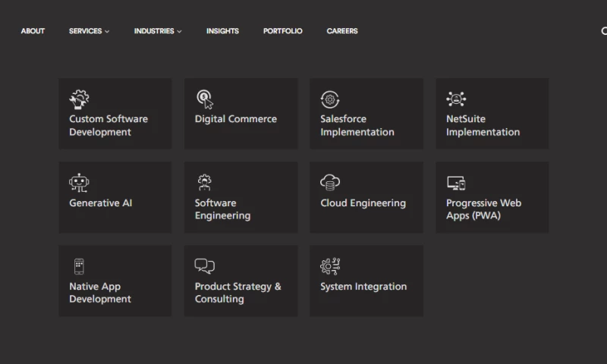
Task: Click the Product Strategy chat bubbles icon
Action: coord(205,266)
